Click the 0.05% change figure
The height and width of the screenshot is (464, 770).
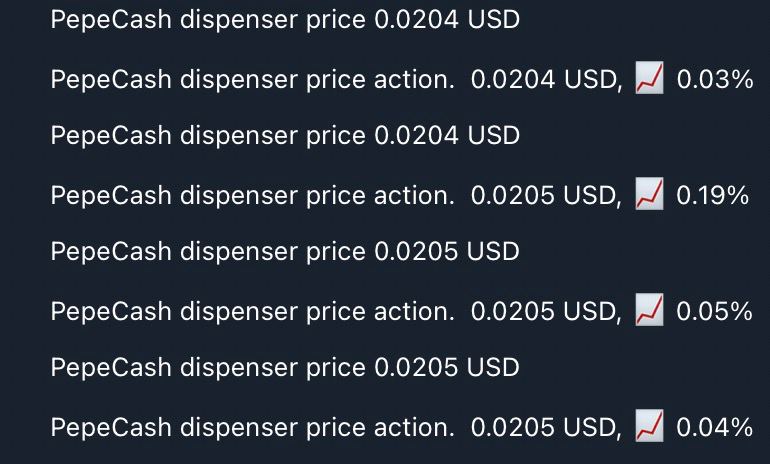pos(715,311)
